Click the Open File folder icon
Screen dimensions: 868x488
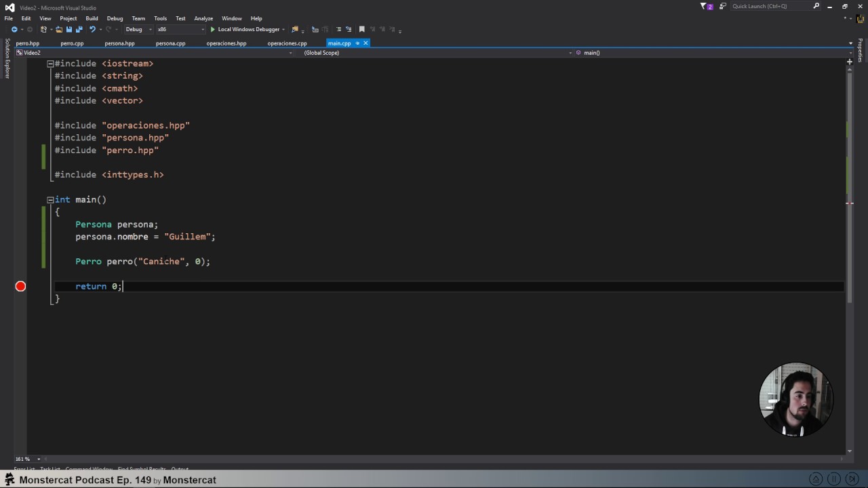coord(59,29)
